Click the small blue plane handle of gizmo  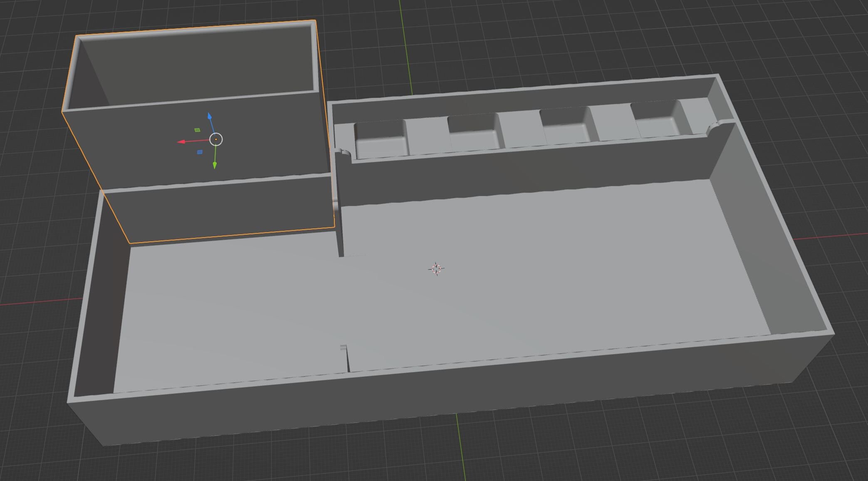[200, 152]
